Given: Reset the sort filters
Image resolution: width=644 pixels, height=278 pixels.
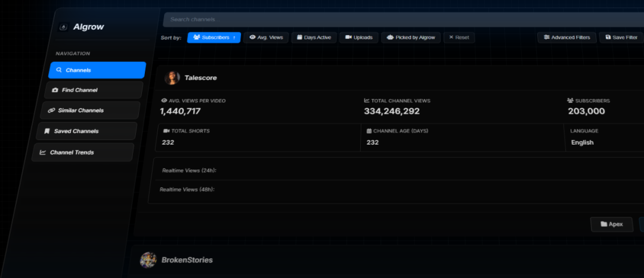Looking at the screenshot, I should (x=459, y=38).
